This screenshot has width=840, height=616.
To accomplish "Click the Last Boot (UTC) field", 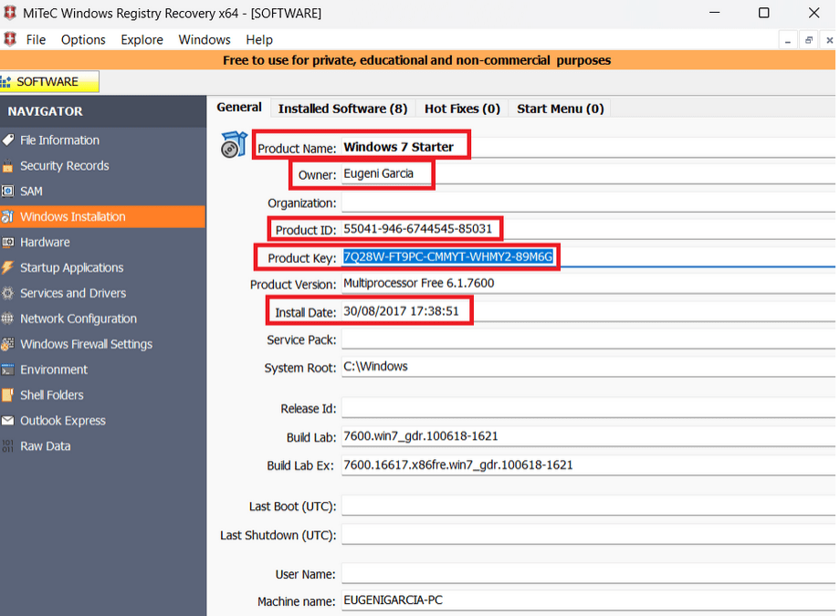I will (588, 506).
